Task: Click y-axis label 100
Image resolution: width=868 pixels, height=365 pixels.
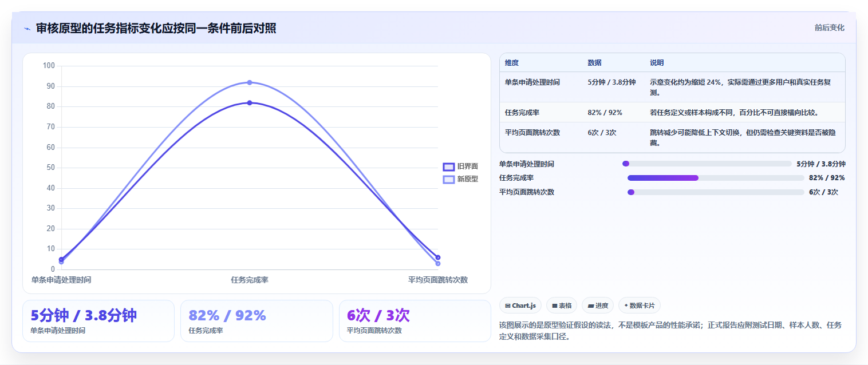Action: coord(49,66)
